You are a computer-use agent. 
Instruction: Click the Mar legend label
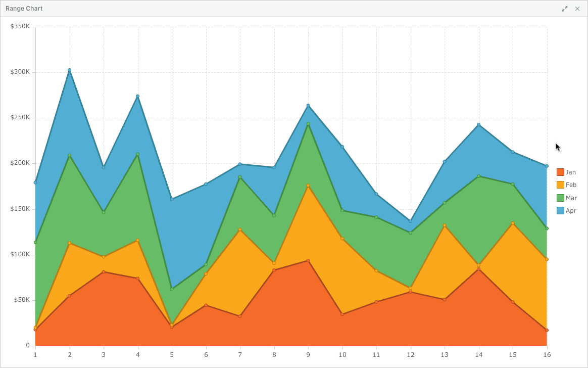click(571, 198)
